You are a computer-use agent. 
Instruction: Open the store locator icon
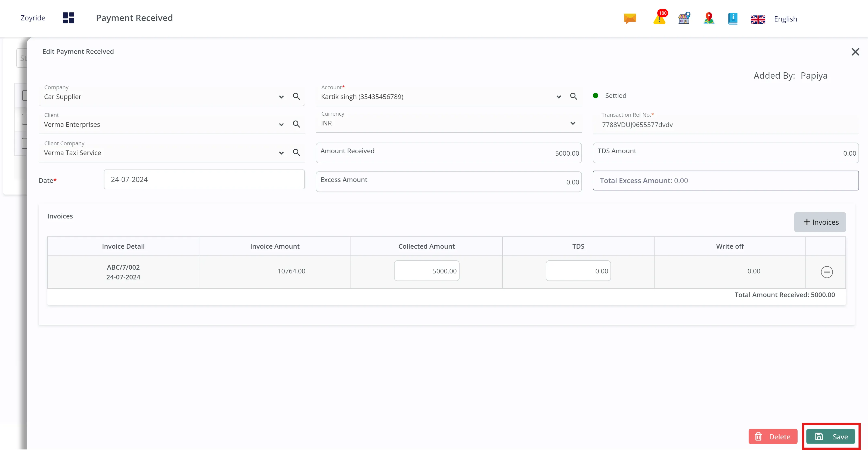[x=684, y=18]
